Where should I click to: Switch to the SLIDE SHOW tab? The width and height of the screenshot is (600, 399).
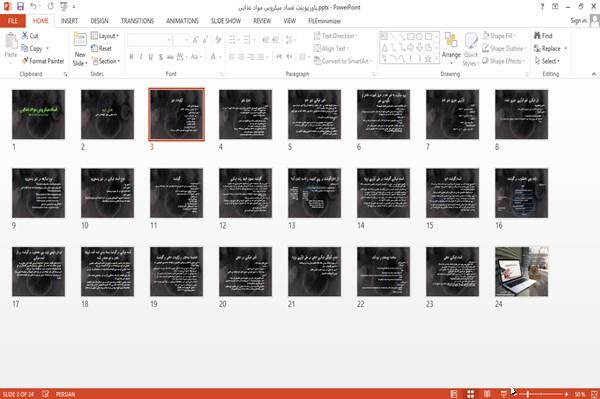226,21
